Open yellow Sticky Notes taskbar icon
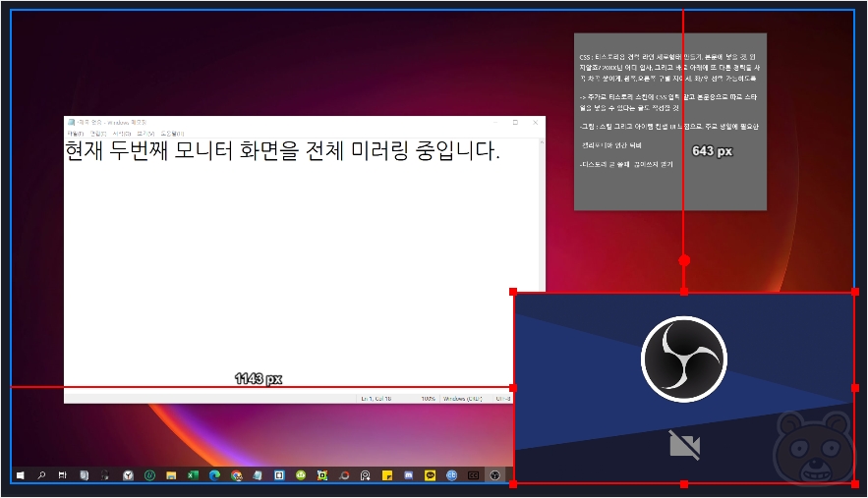This screenshot has width=868, height=498. click(387, 475)
